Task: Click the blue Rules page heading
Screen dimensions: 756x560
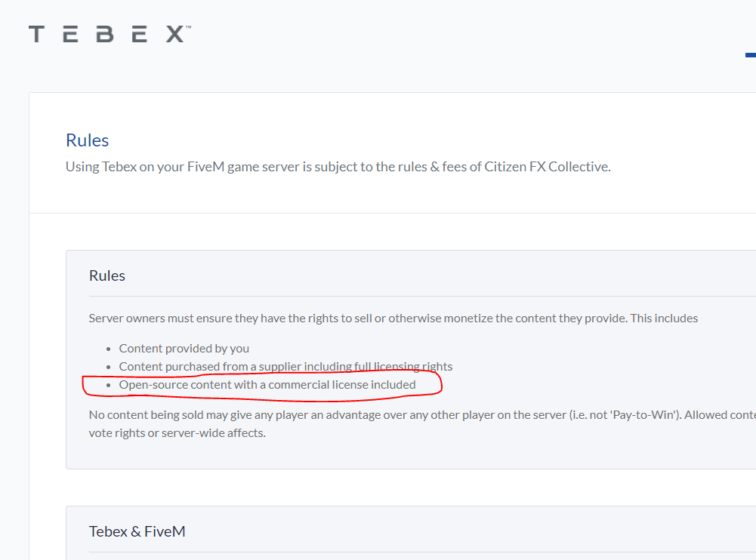Action: coord(87,140)
